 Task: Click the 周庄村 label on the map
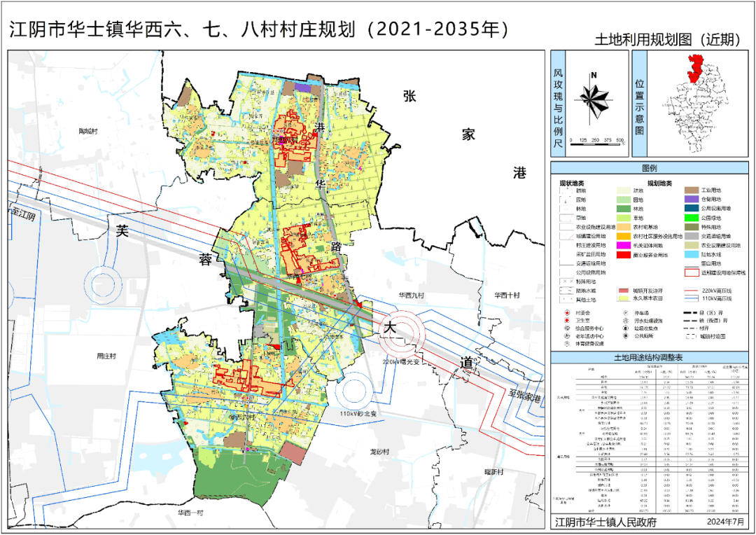(106, 356)
